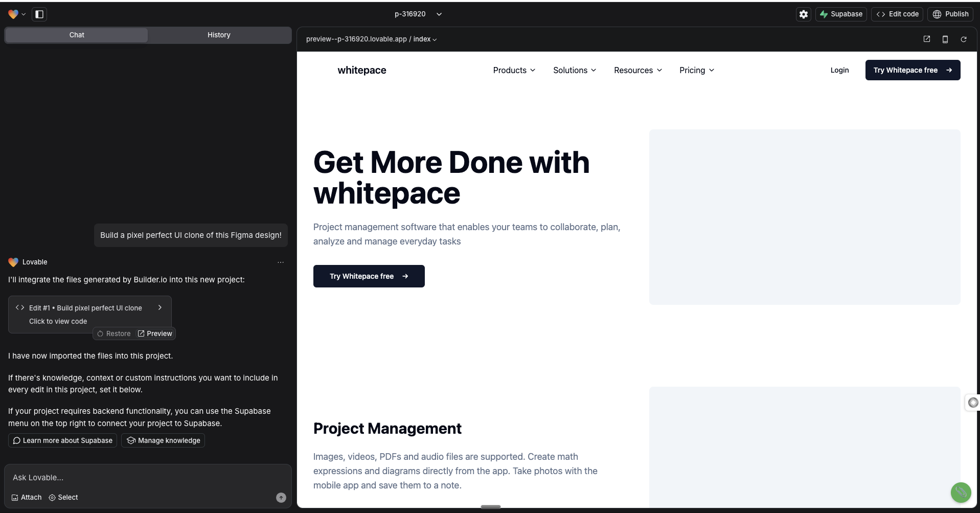Image resolution: width=980 pixels, height=513 pixels.
Task: Expand the p-316920 project name dropdown
Action: point(439,14)
